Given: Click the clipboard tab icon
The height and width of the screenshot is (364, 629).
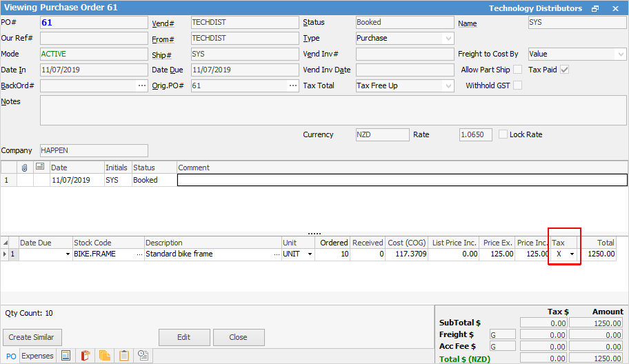Looking at the screenshot, I should point(124,356).
